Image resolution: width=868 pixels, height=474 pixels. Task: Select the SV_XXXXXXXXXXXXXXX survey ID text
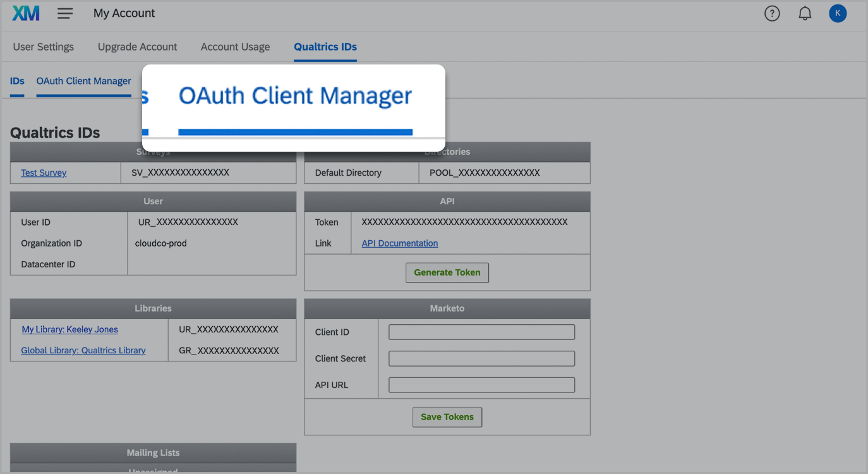(x=180, y=173)
